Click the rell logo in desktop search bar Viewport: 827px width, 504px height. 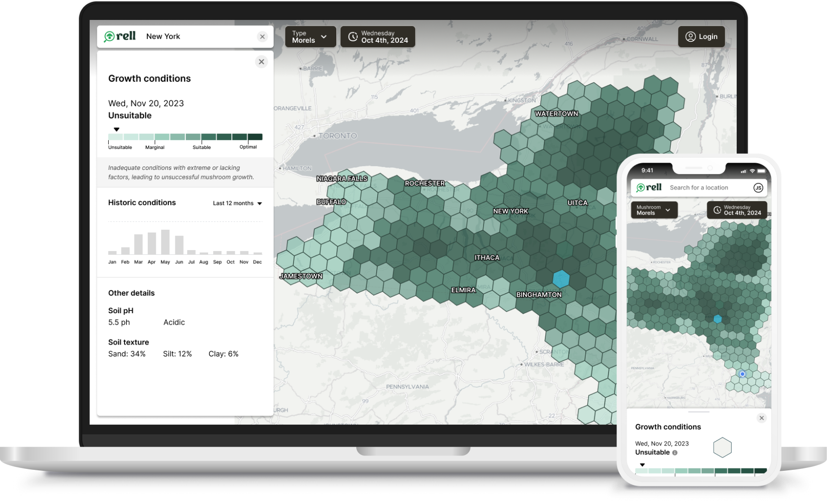point(120,37)
